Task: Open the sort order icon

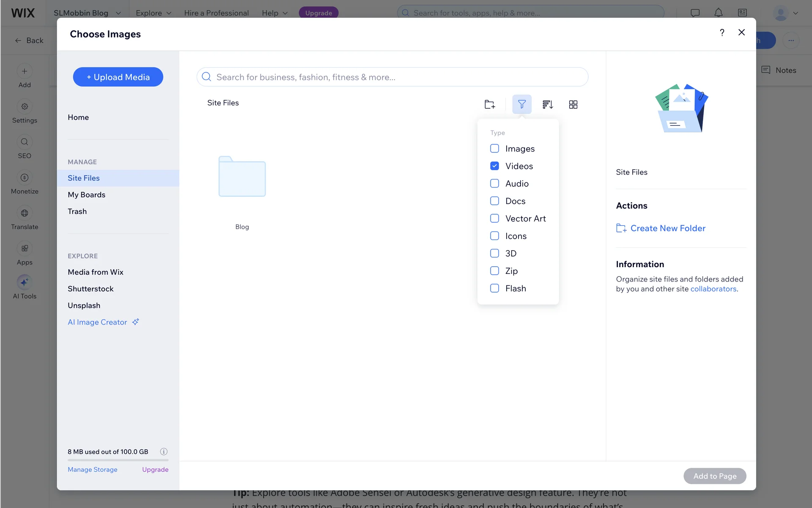Action: [548, 104]
